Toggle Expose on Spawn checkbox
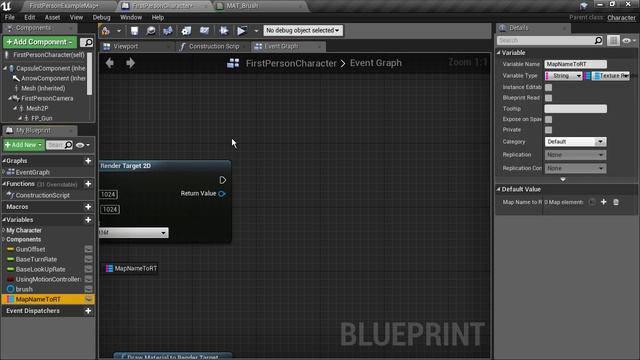Viewport: 640px width, 360px height. [x=549, y=120]
